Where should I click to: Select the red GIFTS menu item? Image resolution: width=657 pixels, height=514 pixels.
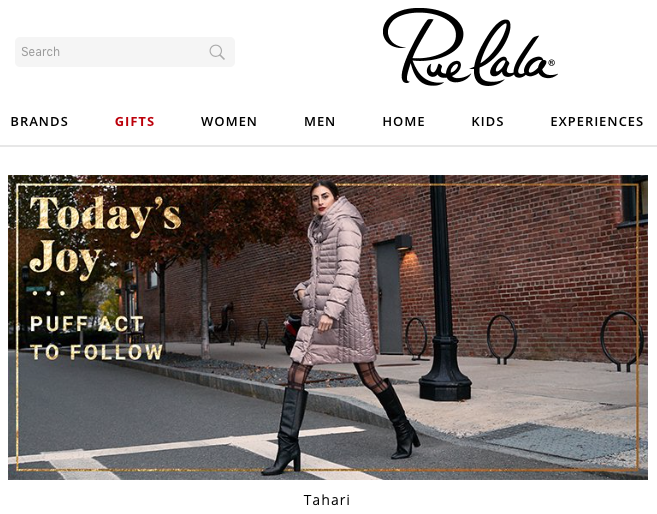[x=135, y=121]
